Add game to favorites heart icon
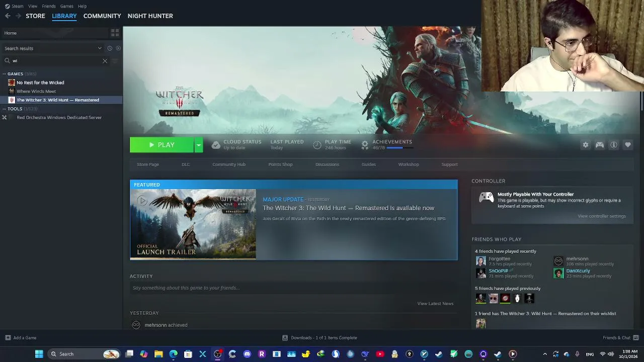 coord(628,145)
